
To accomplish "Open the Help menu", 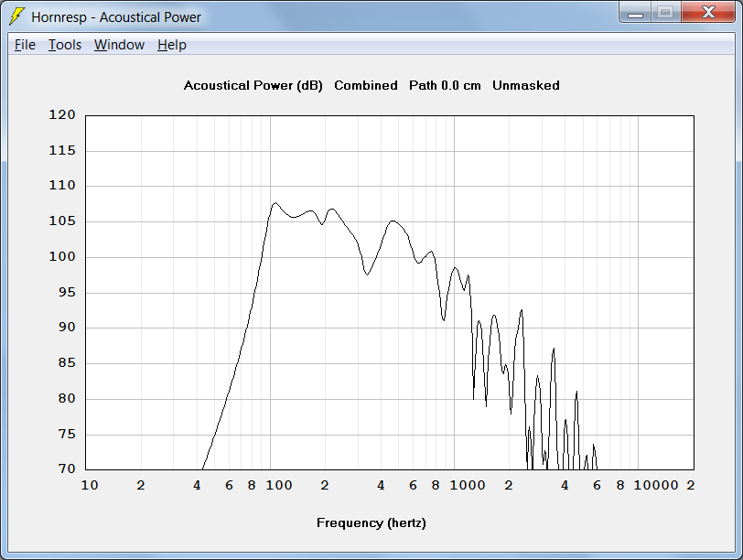I will pos(171,45).
